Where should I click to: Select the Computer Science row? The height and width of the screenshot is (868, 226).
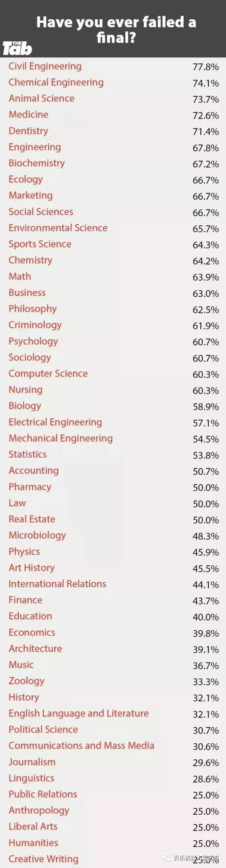pos(113,374)
